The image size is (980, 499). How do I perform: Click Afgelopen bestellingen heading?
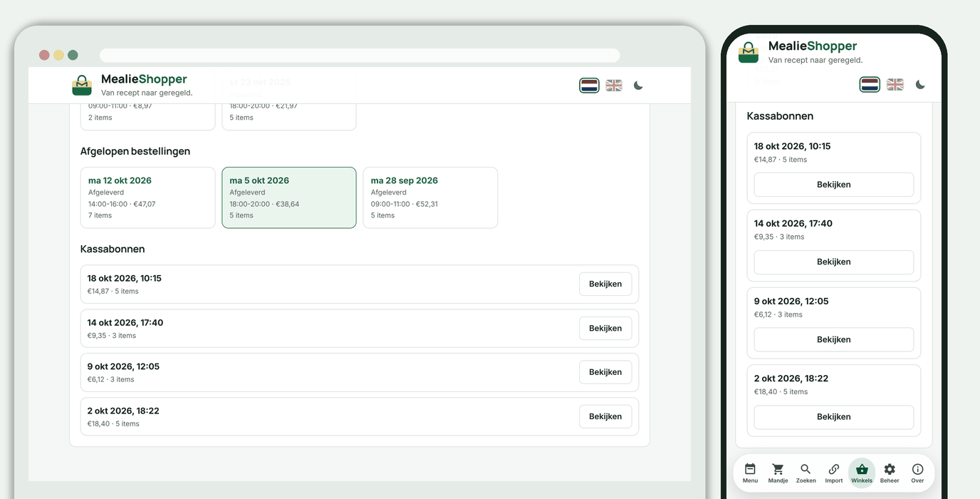point(135,151)
